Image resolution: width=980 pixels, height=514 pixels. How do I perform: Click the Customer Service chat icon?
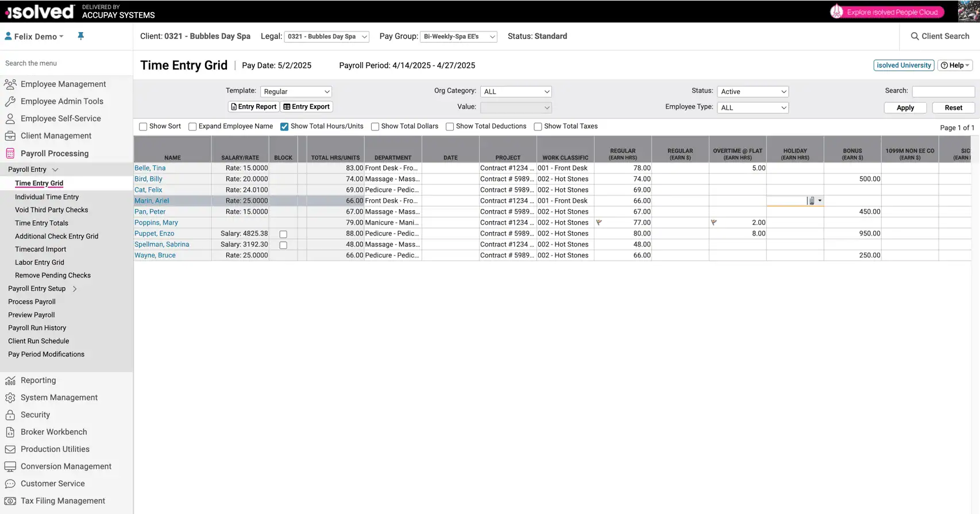10,484
